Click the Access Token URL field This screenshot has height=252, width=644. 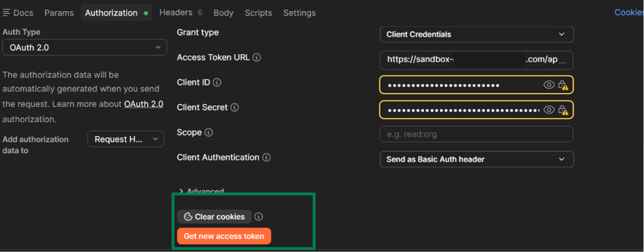pyautogui.click(x=477, y=60)
